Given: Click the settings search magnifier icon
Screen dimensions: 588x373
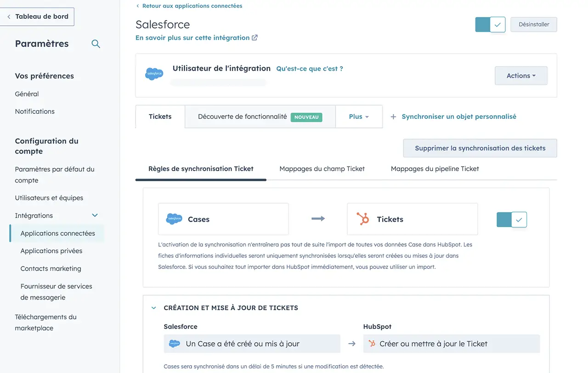Looking at the screenshot, I should [96, 44].
